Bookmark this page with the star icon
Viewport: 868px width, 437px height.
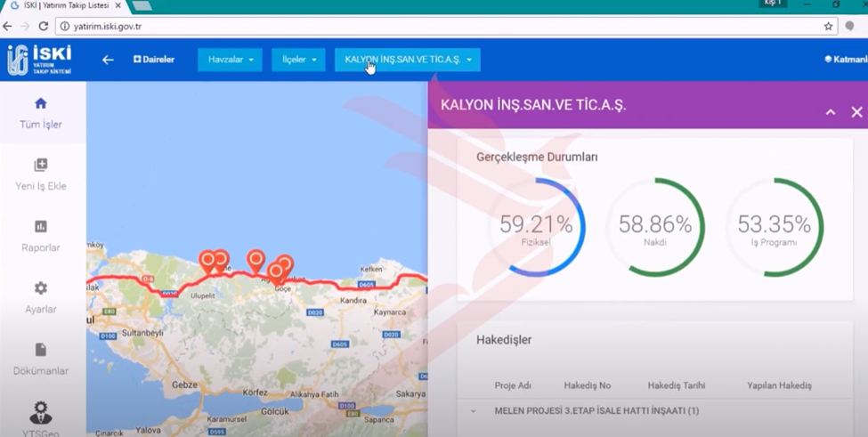pos(828,26)
